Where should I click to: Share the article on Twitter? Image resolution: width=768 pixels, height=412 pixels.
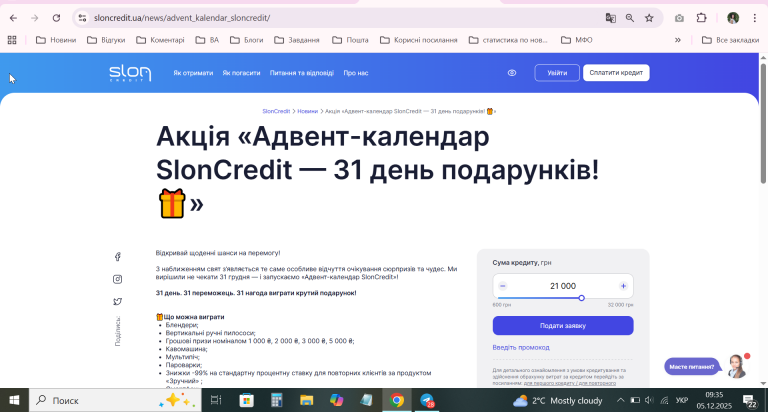pos(118,302)
